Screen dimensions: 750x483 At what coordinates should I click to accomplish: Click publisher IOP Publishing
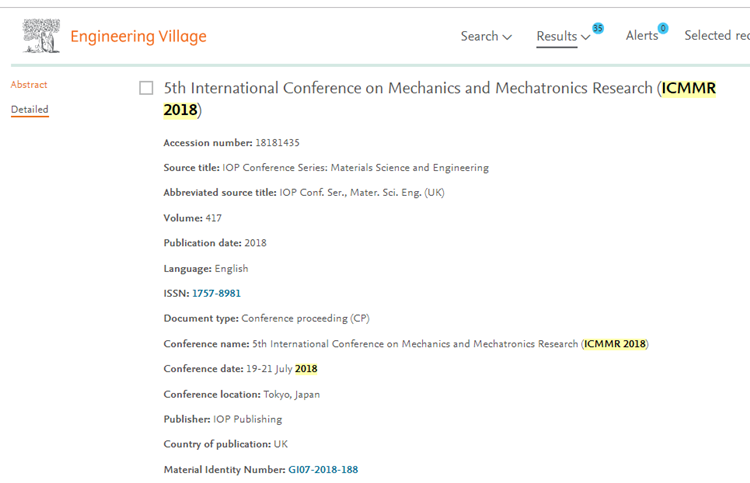(x=247, y=419)
